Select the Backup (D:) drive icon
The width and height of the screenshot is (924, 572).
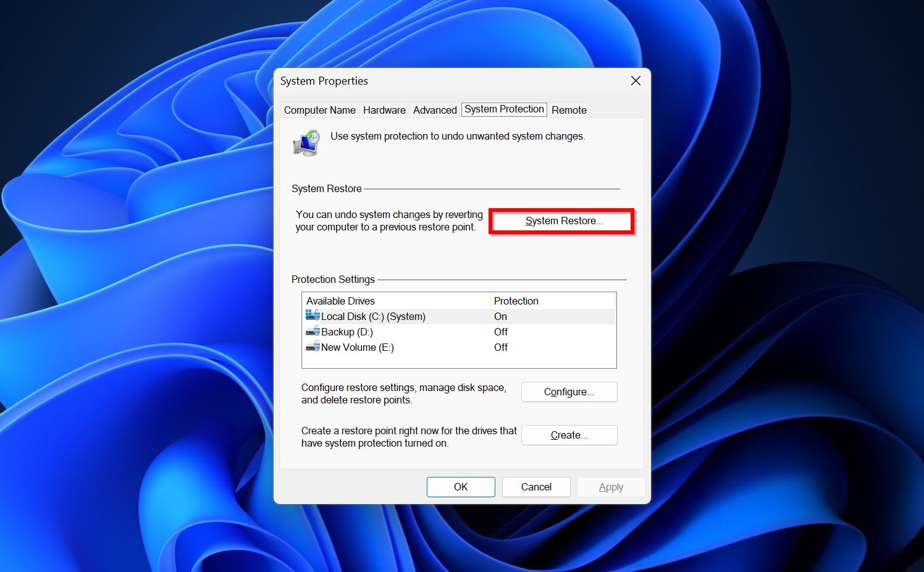313,331
